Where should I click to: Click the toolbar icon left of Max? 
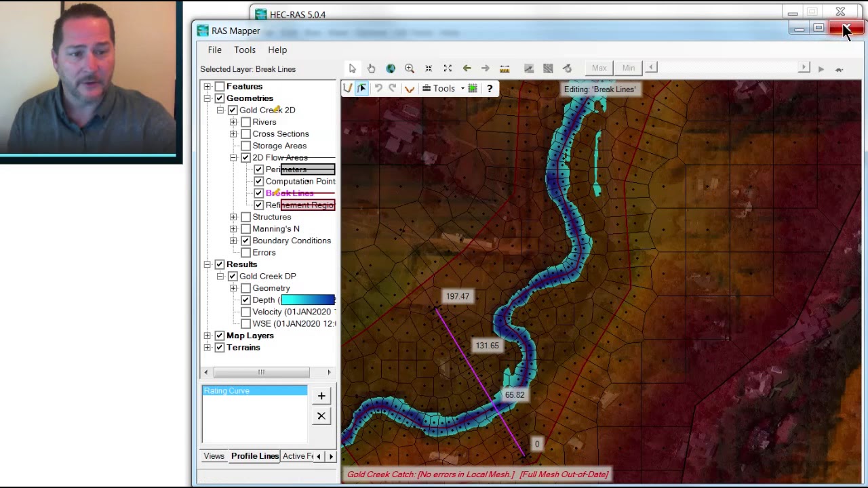coord(567,68)
